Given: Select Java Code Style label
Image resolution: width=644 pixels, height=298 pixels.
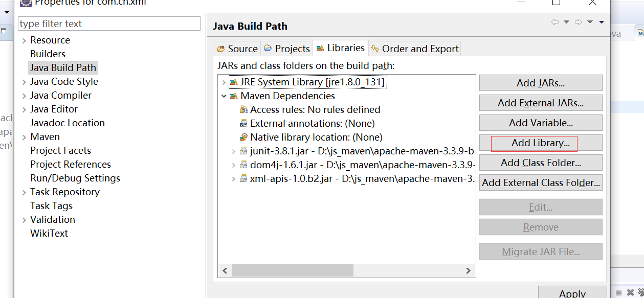Looking at the screenshot, I should click(64, 81).
